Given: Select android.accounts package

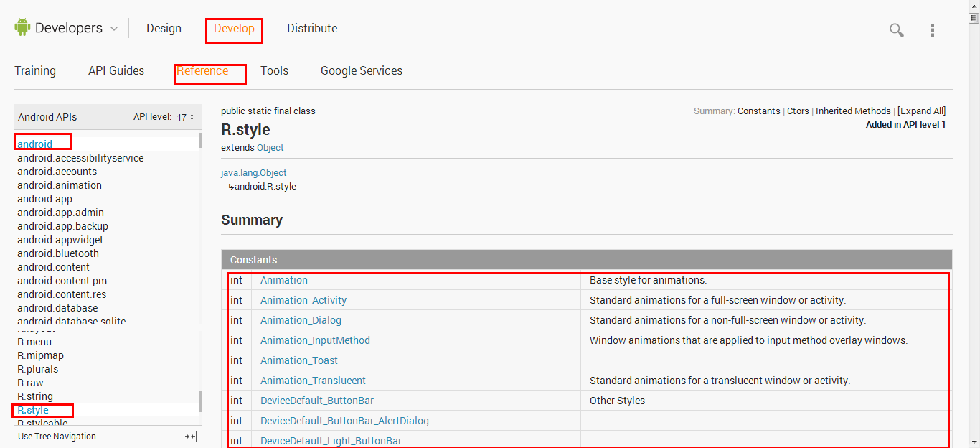Looking at the screenshot, I should [57, 172].
